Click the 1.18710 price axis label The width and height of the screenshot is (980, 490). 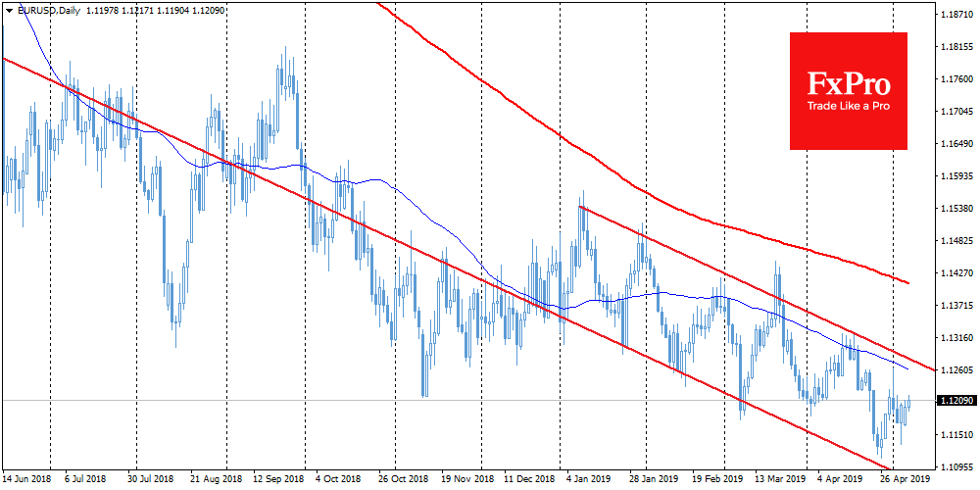pos(957,16)
